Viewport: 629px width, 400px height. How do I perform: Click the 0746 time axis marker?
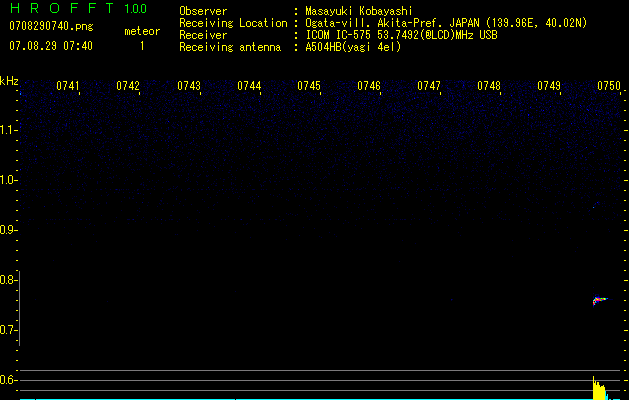[369, 86]
